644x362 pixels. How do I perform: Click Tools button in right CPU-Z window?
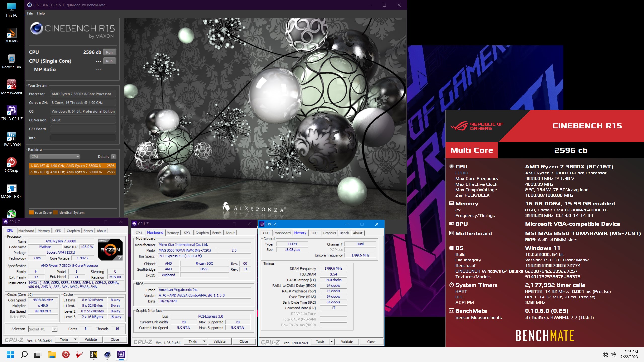(x=320, y=342)
